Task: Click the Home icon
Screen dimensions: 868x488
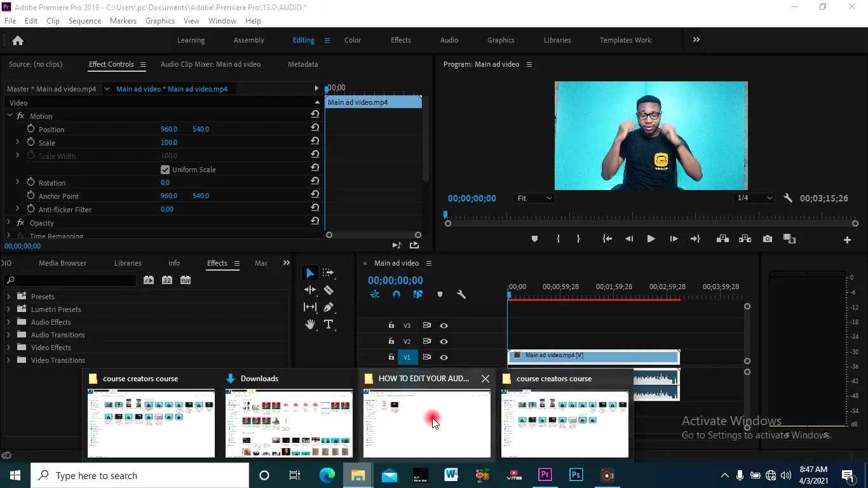Action: 18,40
